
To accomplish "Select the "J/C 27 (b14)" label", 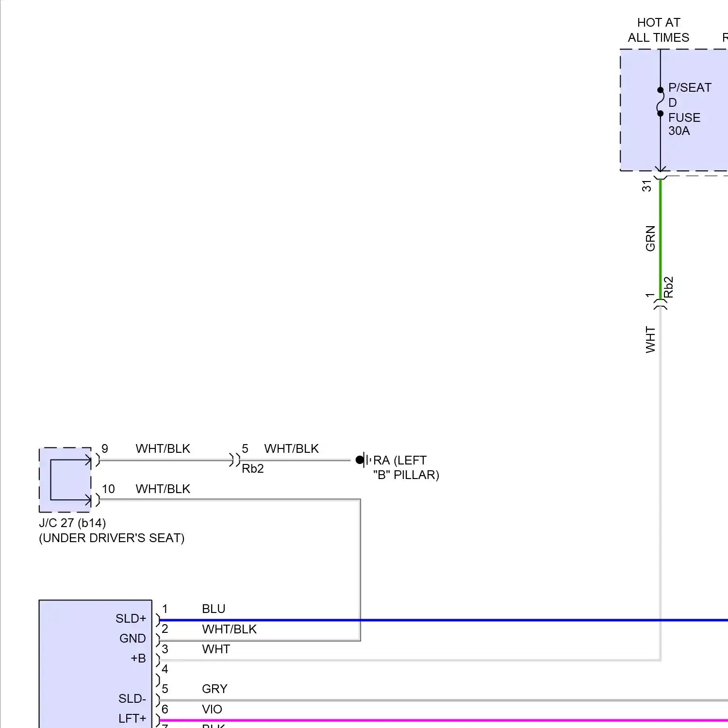I will [x=72, y=523].
